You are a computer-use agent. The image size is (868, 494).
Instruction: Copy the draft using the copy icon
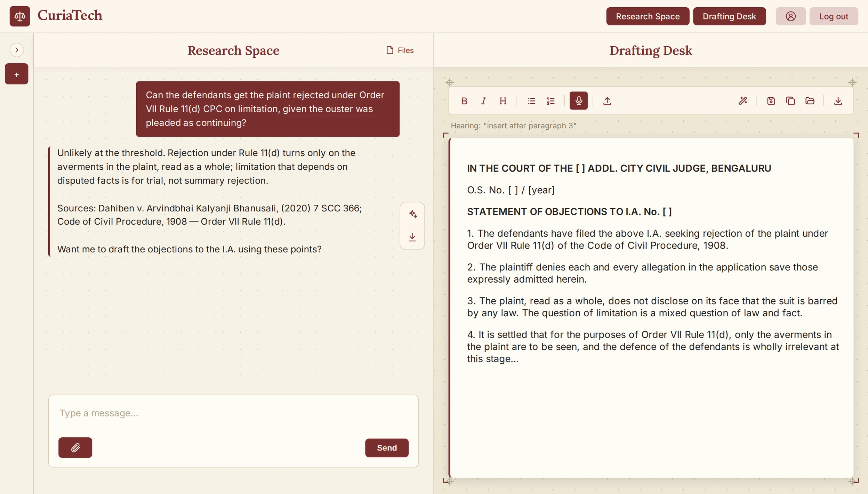coord(790,101)
